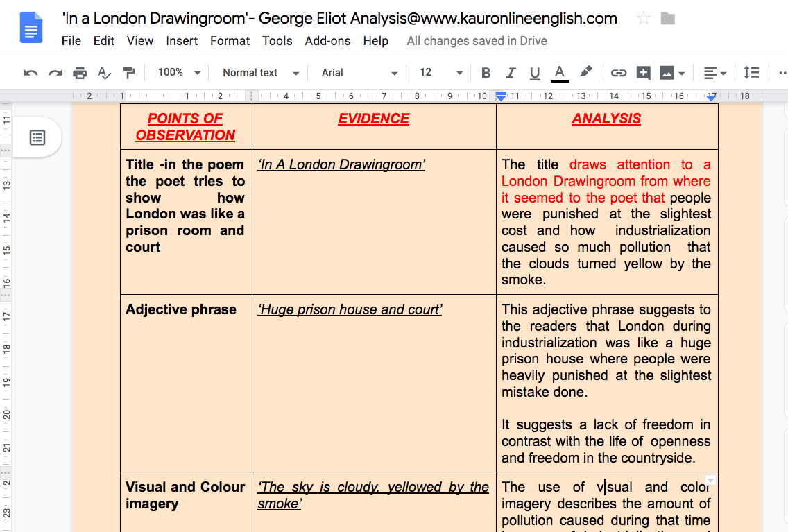Select the Paint format roller icon
Image resolution: width=788 pixels, height=532 pixels.
(x=128, y=74)
